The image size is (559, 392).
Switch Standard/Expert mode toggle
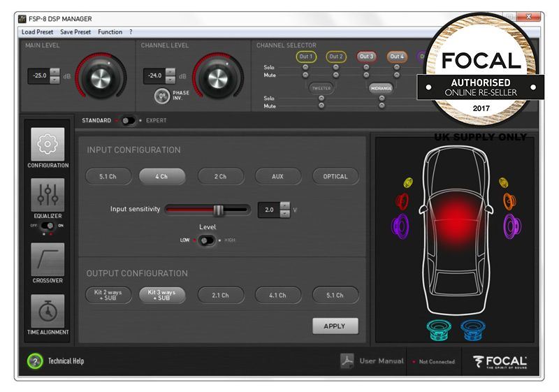point(128,121)
